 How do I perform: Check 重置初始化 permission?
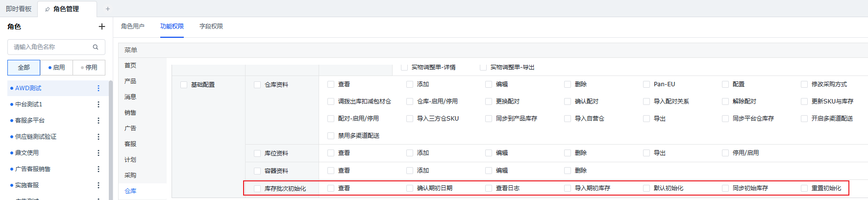pos(804,188)
